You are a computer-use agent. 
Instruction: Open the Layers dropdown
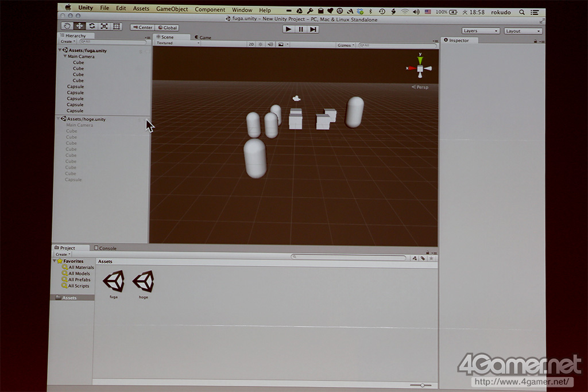481,31
